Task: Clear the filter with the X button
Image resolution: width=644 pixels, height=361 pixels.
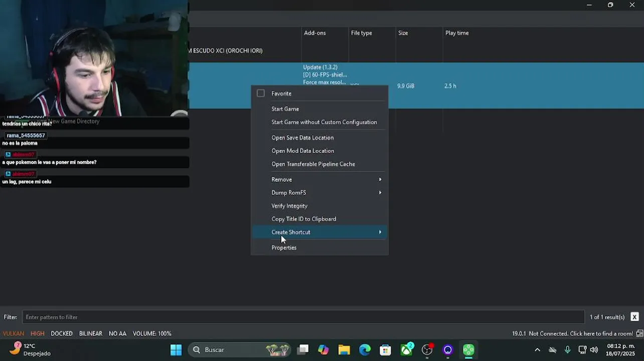Action: tap(634, 317)
